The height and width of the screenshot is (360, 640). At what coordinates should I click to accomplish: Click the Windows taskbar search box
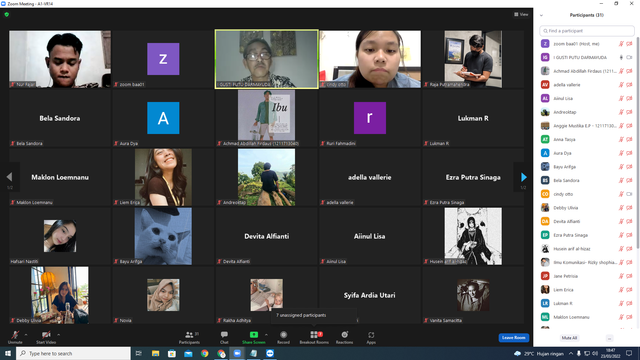pos(73,353)
